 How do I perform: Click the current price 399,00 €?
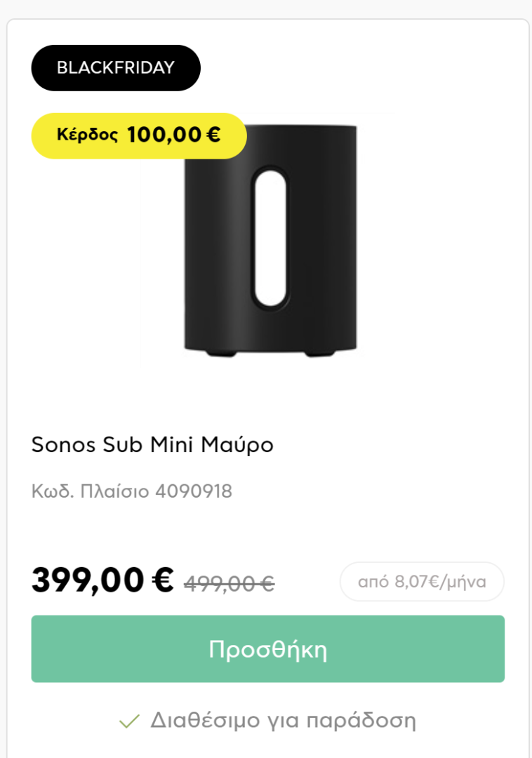[x=102, y=580]
